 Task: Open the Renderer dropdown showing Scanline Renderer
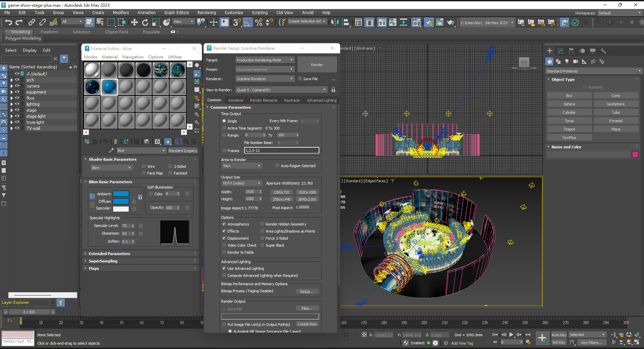(x=265, y=79)
